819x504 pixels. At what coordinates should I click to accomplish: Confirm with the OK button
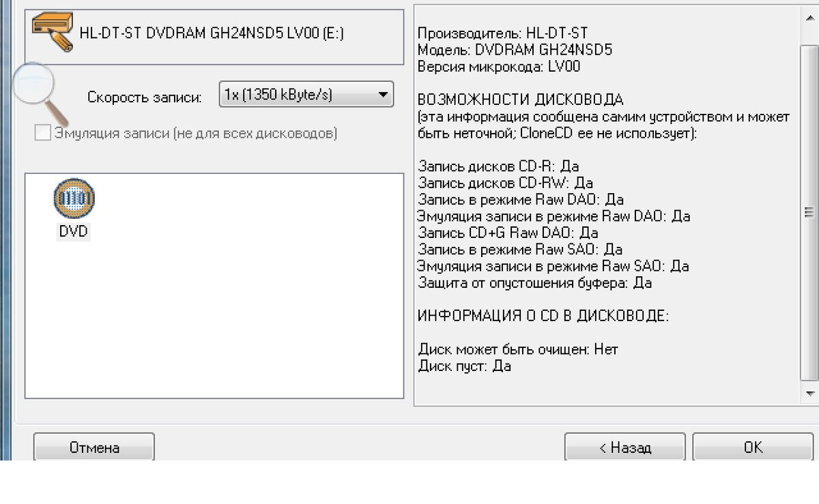(x=753, y=447)
